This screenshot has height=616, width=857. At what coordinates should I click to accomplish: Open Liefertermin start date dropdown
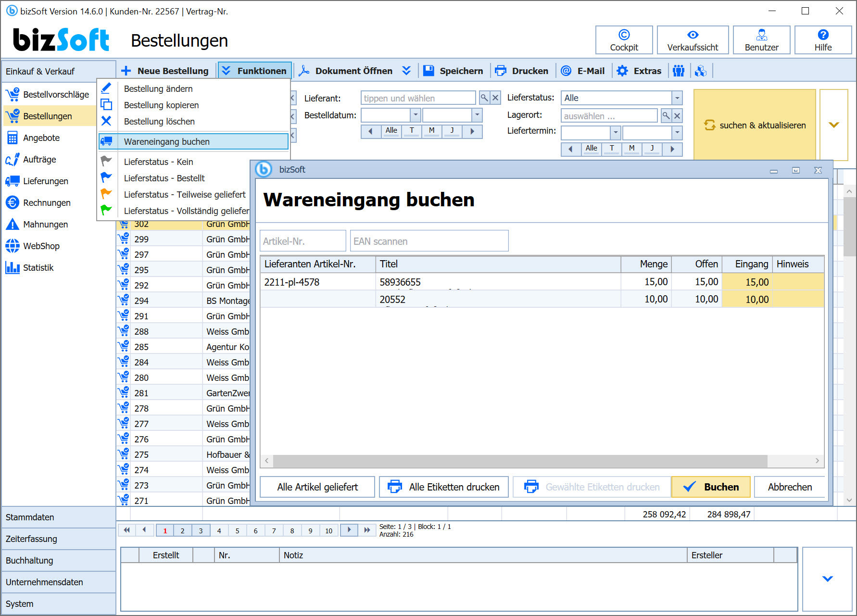point(616,132)
